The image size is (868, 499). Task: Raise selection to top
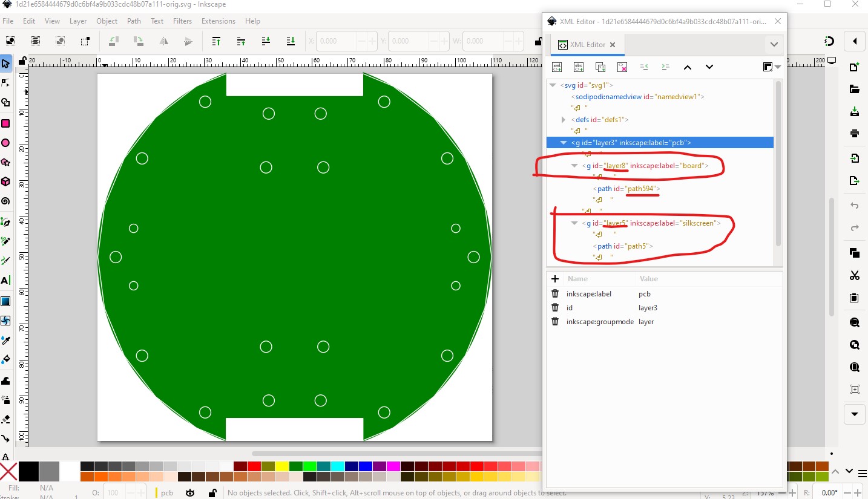216,41
